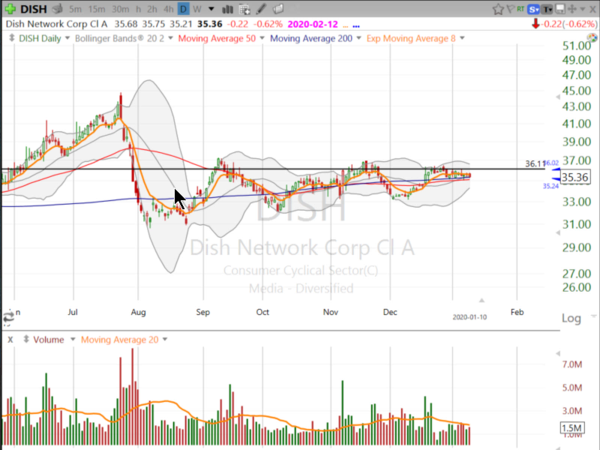The width and height of the screenshot is (600, 450).
Task: Toggle the RT real-time indicator
Action: (520, 8)
